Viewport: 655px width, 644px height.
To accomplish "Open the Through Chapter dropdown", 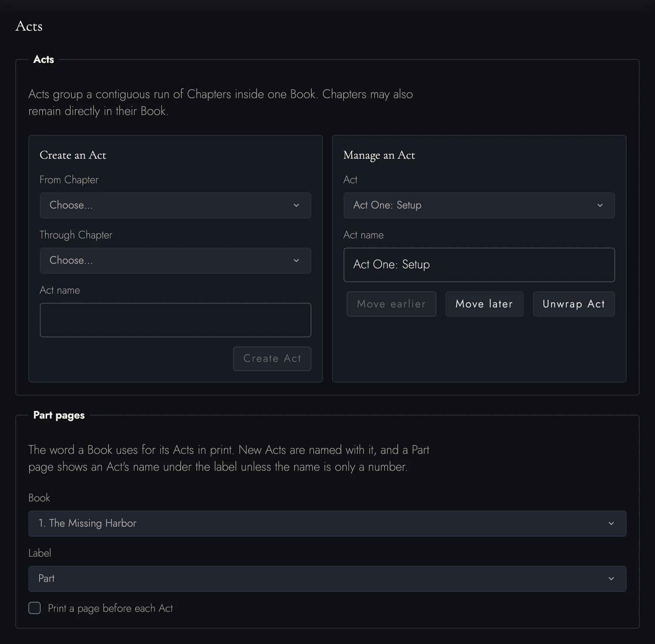I will pyautogui.click(x=175, y=261).
